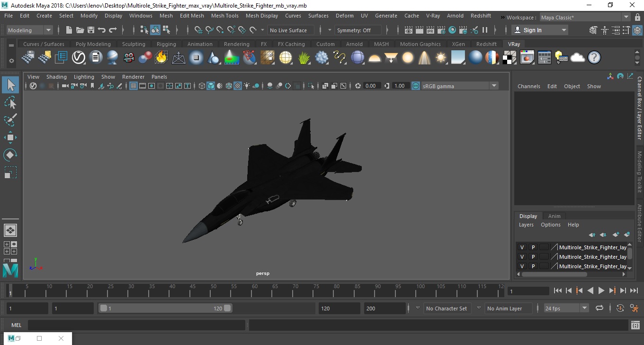Save the current scene
644x345 pixels.
[x=90, y=30]
